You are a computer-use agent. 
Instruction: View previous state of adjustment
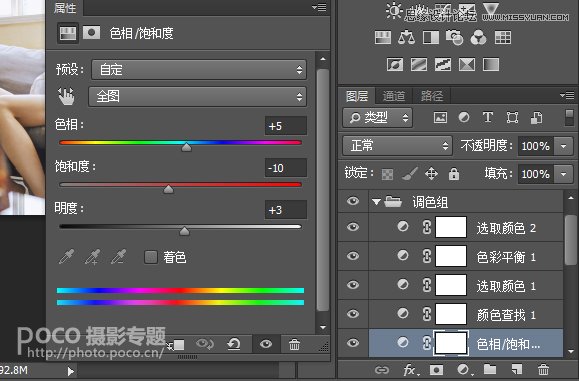[x=205, y=344]
